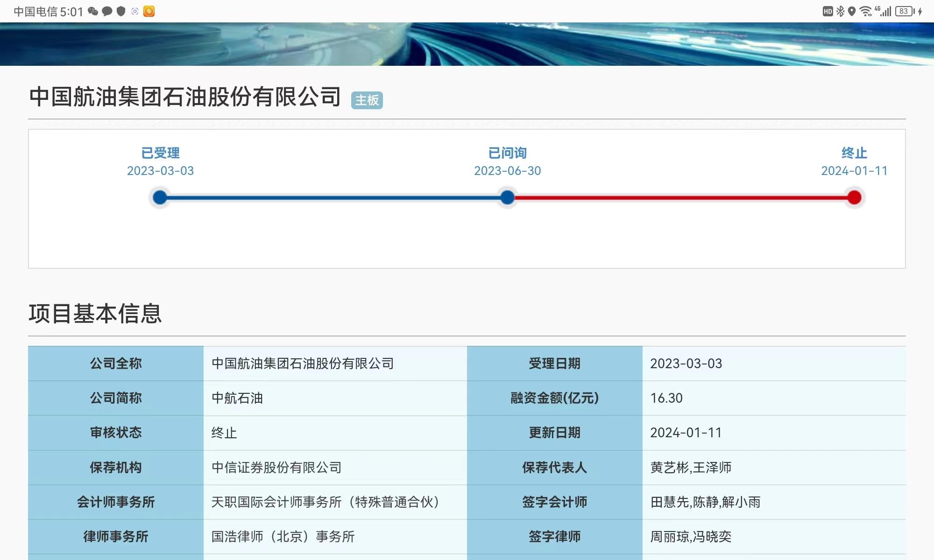Click the 已受理 stage label
This screenshot has width=934, height=560.
point(160,153)
